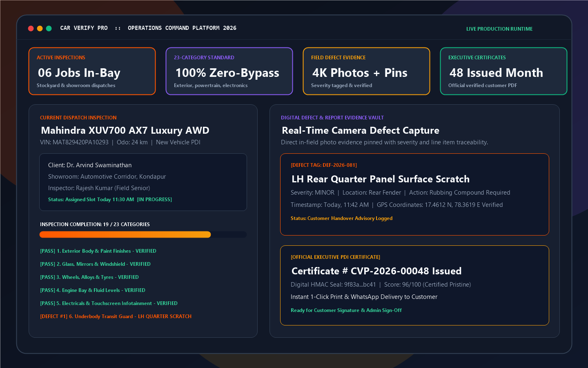This screenshot has width=588, height=368.
Task: Click Client: Dr. Arvind Swaminathan
Action: [90, 165]
